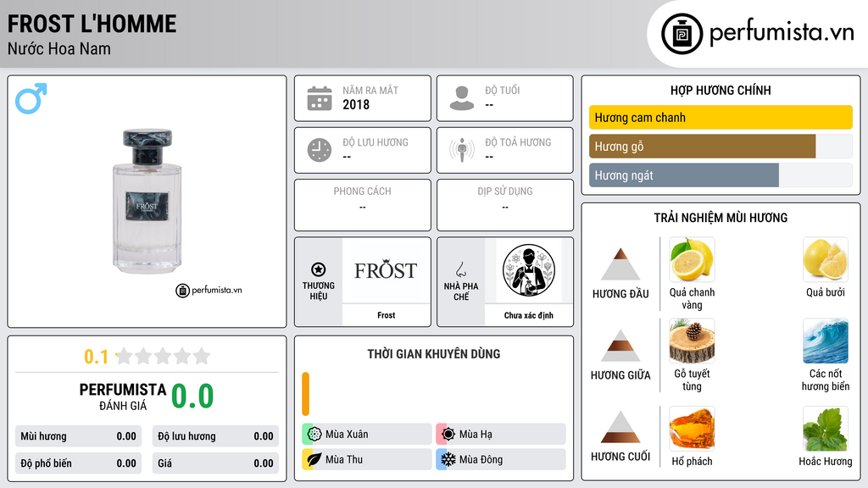Click the 2018 release year value
The height and width of the screenshot is (488, 868).
pyautogui.click(x=356, y=104)
